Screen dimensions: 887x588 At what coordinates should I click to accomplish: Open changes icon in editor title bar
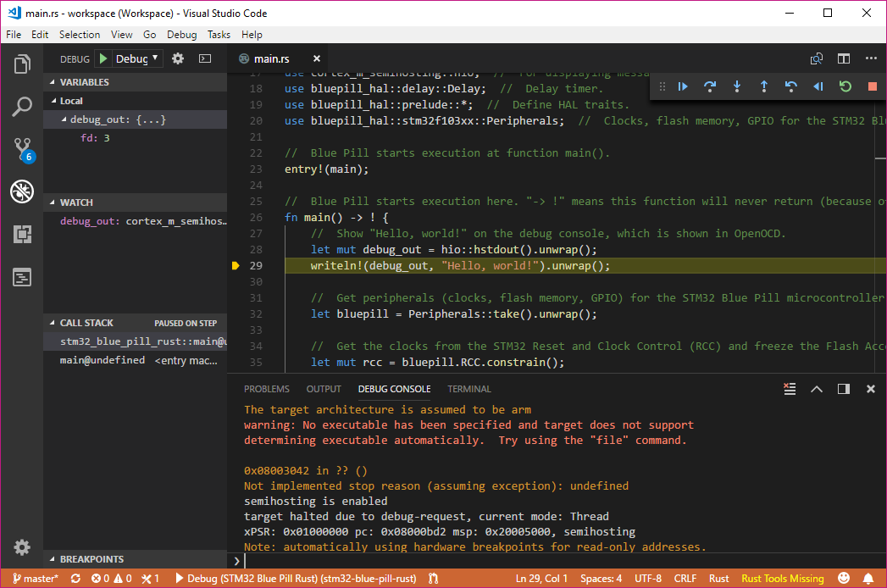click(817, 58)
